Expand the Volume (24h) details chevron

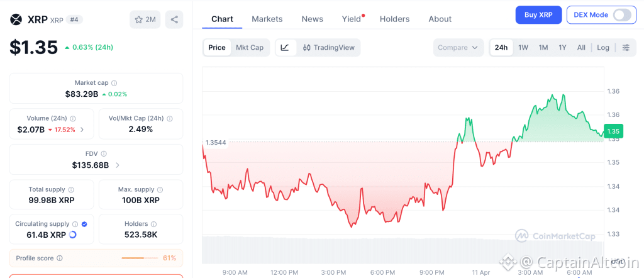82,130
